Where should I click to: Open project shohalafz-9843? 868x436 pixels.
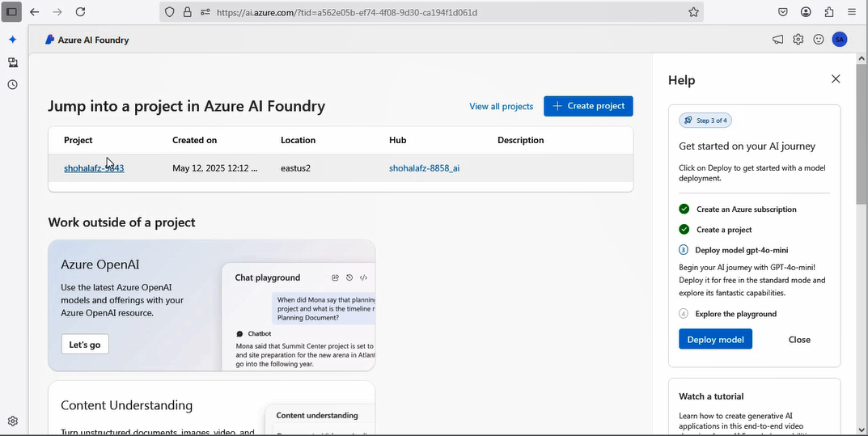click(x=94, y=167)
